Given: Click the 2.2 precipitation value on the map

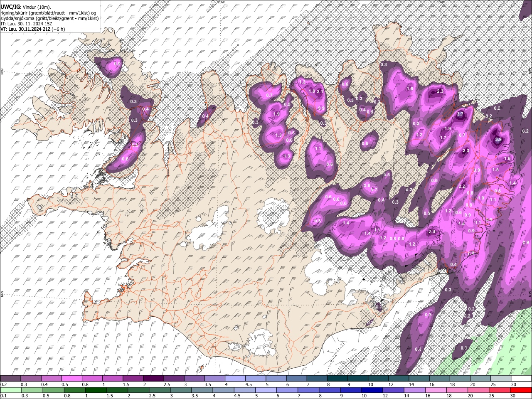Looking at the screenshot, I should click(462, 187).
